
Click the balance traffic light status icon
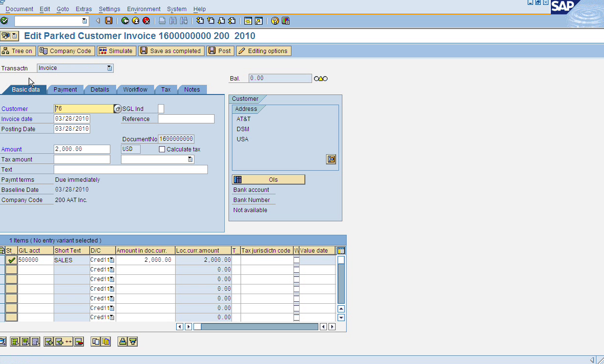(x=321, y=79)
